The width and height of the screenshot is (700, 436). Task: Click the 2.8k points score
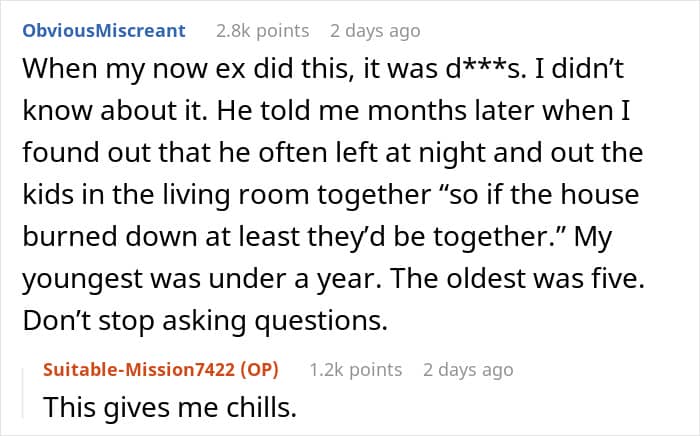coord(262,31)
